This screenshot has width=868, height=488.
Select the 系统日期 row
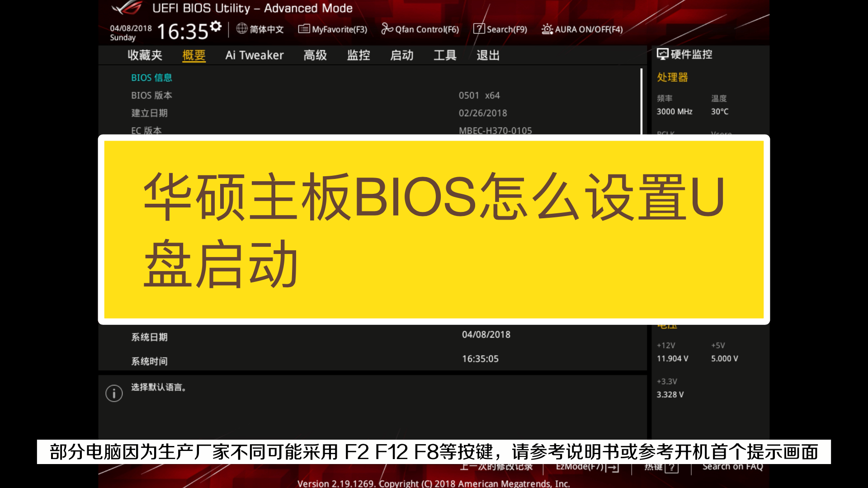coord(373,337)
